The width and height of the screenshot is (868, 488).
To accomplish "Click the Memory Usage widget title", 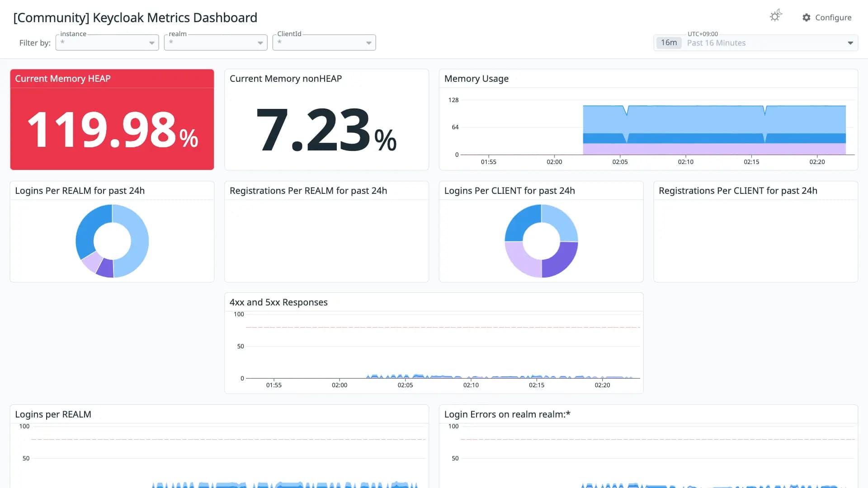I will (476, 79).
